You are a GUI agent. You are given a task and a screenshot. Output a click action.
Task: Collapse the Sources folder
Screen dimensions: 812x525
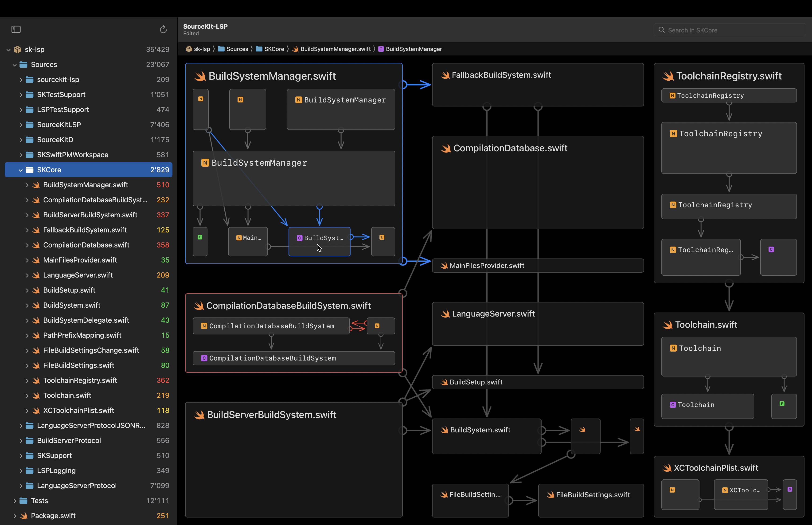pyautogui.click(x=15, y=65)
